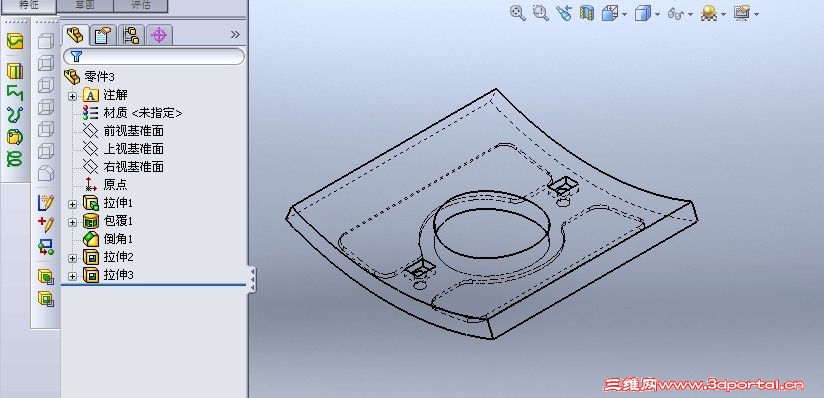Image resolution: width=824 pixels, height=398 pixels.
Task: Switch to the 草图 ribbon tab
Action: (85, 6)
